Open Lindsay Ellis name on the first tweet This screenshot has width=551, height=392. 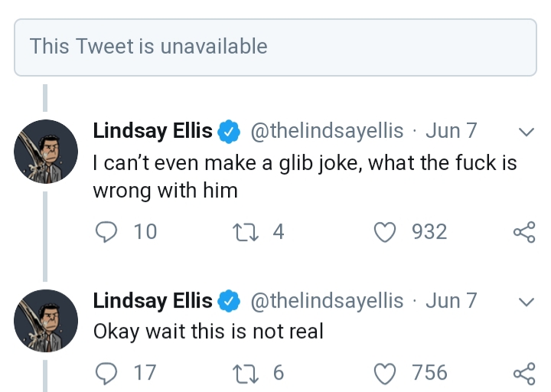click(152, 131)
